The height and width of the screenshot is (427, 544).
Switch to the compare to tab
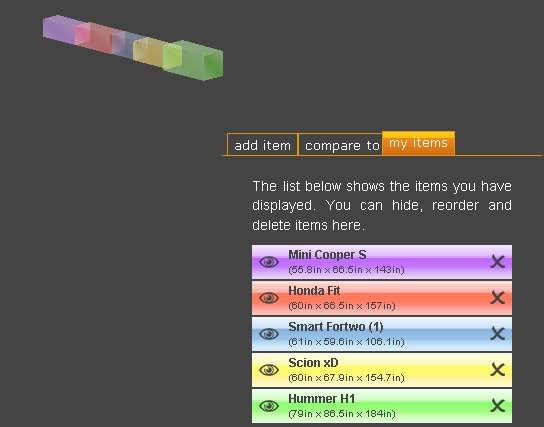342,145
